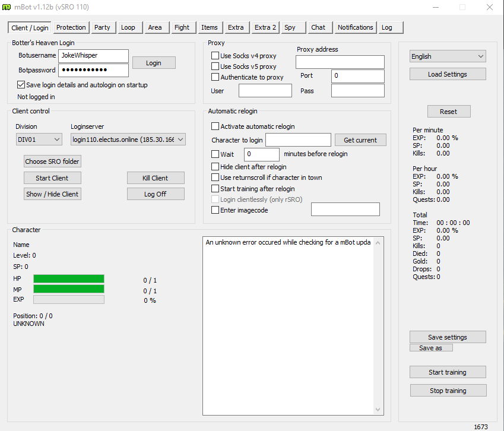Click Choose SRO folder button
This screenshot has width=504, height=431.
52,161
